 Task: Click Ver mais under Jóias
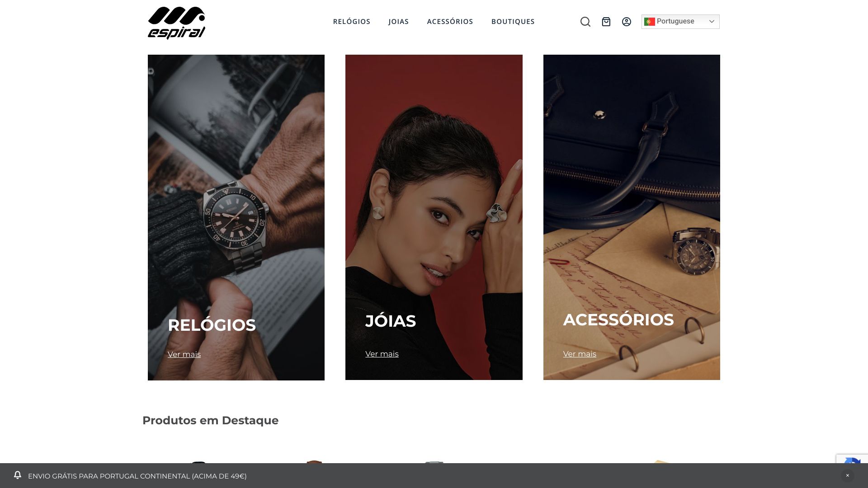pyautogui.click(x=382, y=354)
